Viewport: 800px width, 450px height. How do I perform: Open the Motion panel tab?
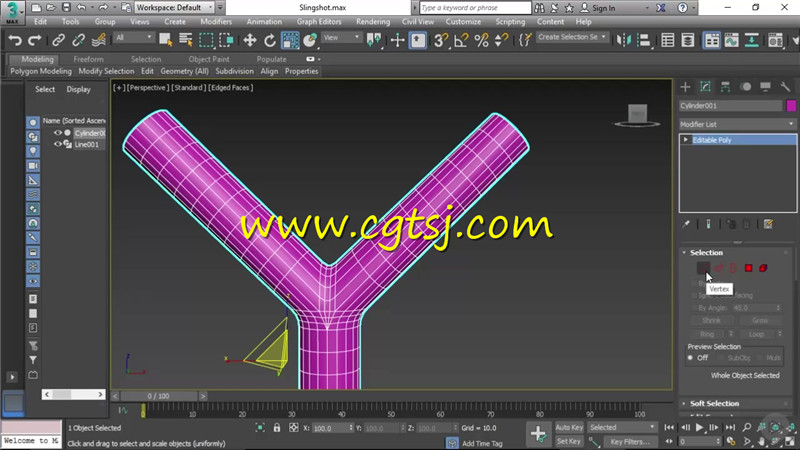[745, 87]
